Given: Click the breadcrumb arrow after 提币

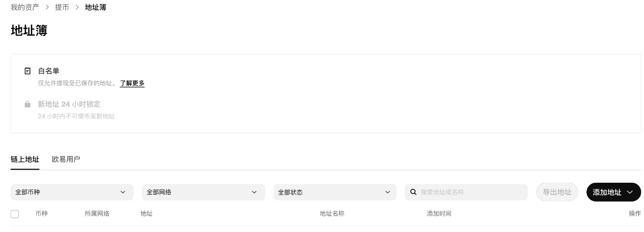Looking at the screenshot, I should (77, 7).
